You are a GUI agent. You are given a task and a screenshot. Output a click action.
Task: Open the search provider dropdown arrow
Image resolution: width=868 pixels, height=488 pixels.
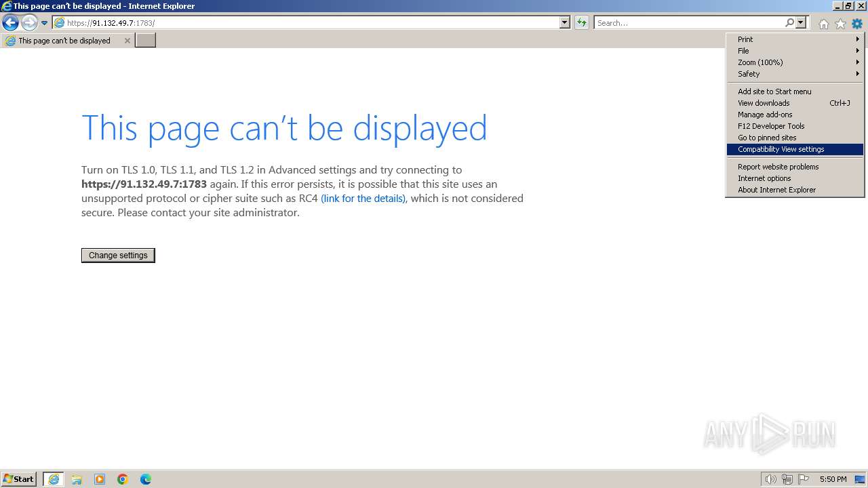click(801, 23)
